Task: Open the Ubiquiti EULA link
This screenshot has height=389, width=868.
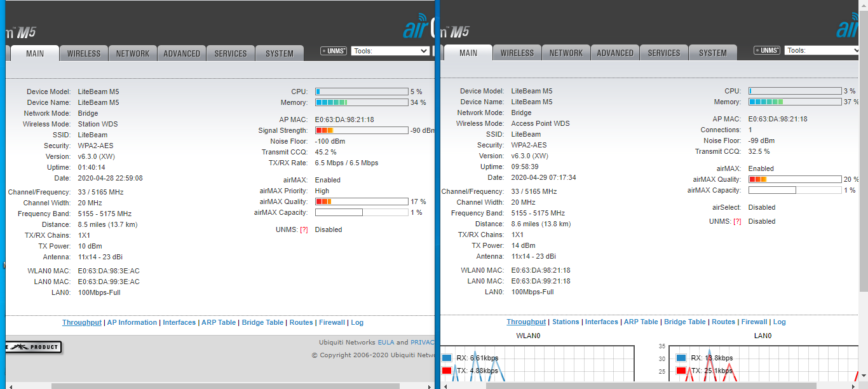Action: coord(386,342)
